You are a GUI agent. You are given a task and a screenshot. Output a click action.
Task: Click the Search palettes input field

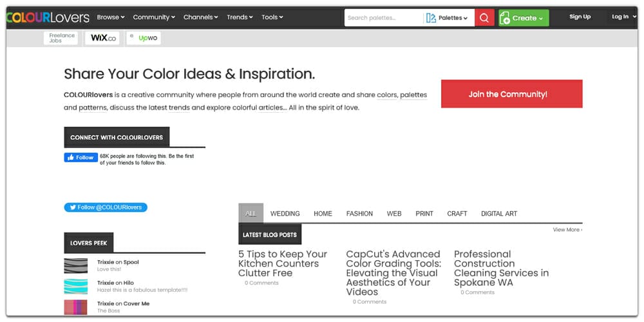click(x=383, y=17)
